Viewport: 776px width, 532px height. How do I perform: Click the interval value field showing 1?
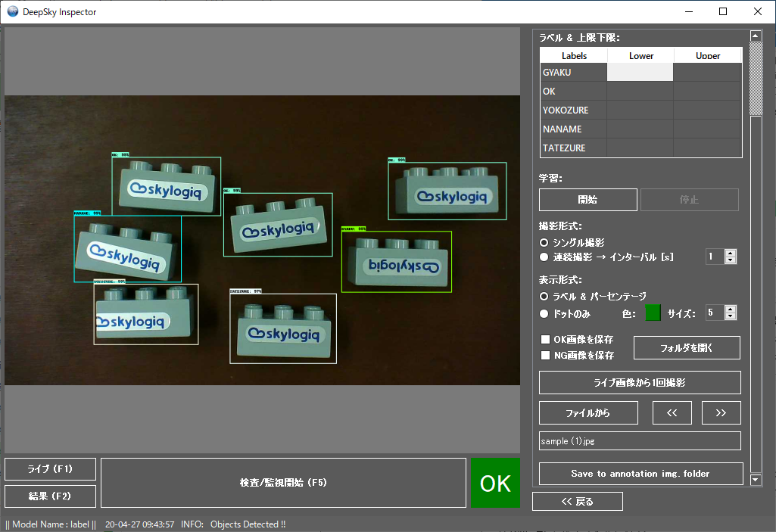pyautogui.click(x=715, y=257)
